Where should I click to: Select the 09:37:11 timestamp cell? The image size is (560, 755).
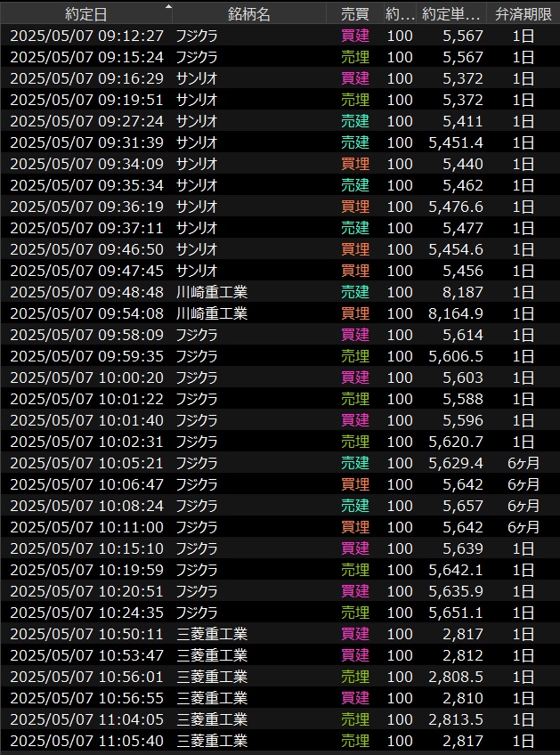point(86,228)
